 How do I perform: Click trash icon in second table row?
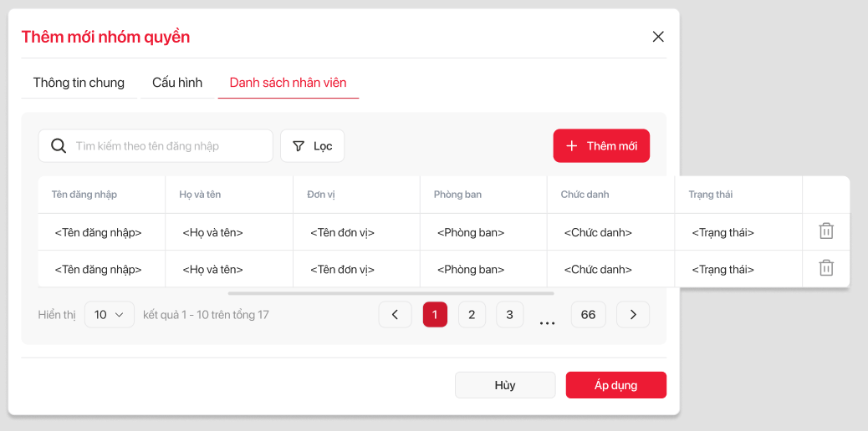coord(826,268)
